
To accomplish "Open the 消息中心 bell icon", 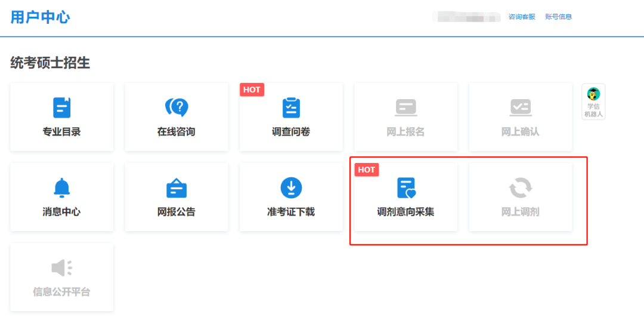I will (x=61, y=188).
